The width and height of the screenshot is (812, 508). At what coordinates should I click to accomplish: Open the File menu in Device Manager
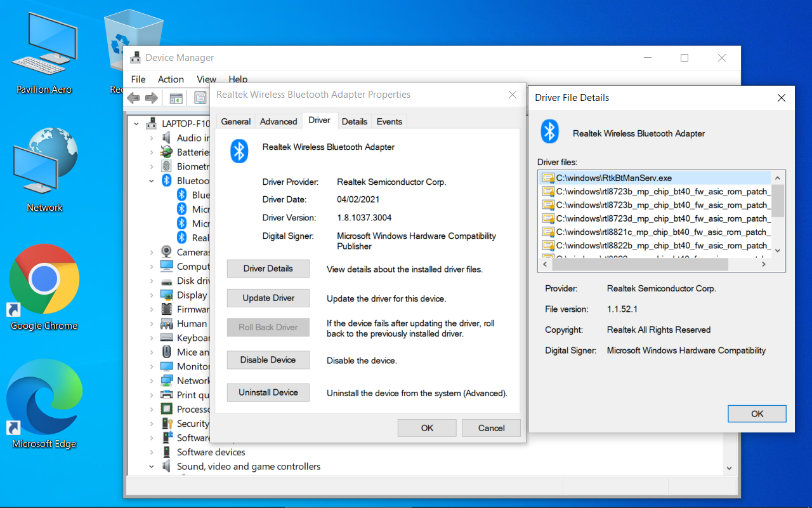pyautogui.click(x=138, y=79)
